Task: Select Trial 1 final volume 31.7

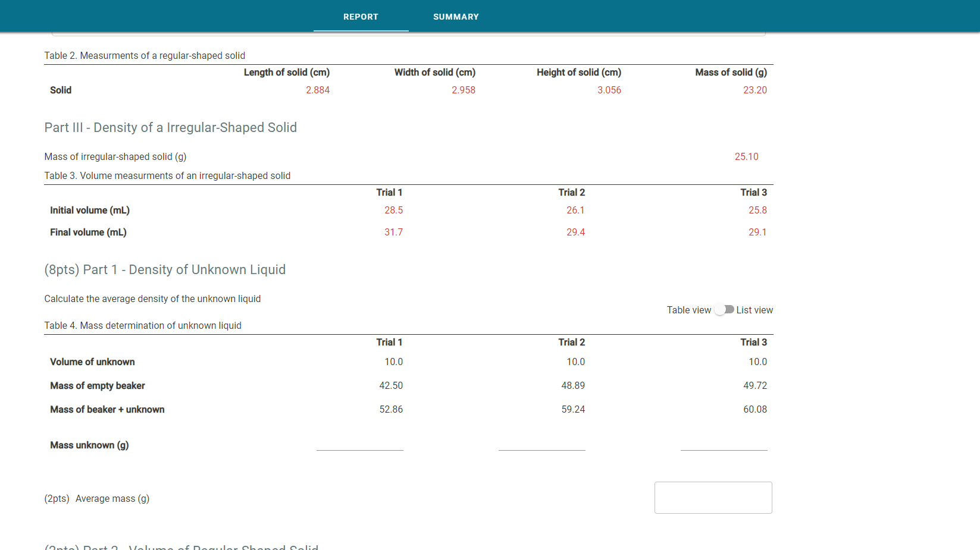Action: [393, 232]
